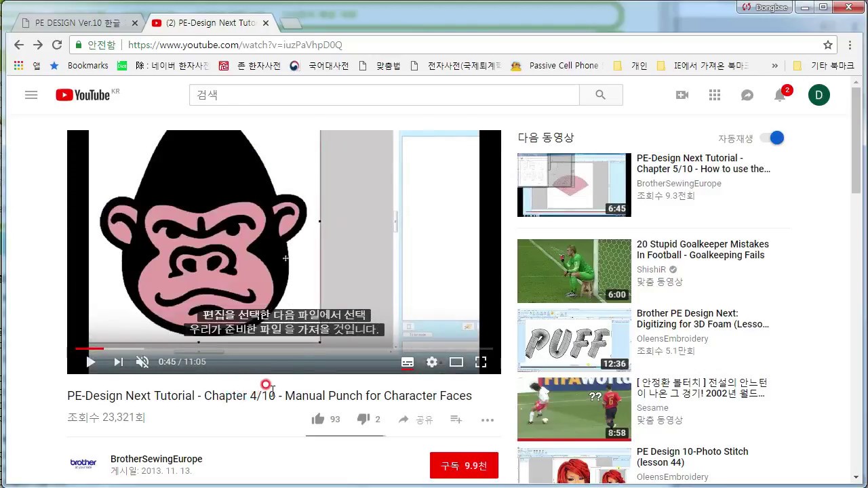
Task: Go back to the previous browser page
Action: [x=19, y=45]
